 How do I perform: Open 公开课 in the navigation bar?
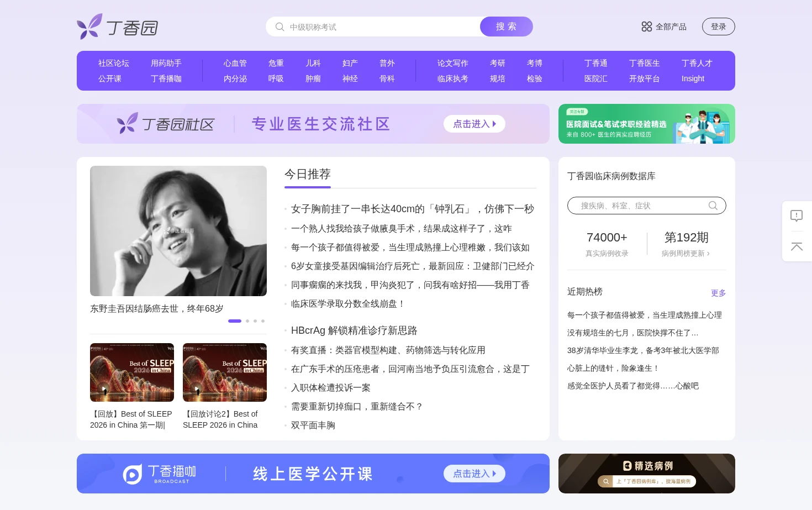110,78
